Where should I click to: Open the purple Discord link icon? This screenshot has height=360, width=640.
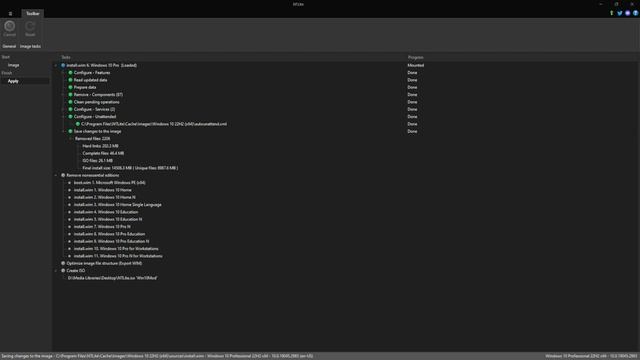point(628,13)
